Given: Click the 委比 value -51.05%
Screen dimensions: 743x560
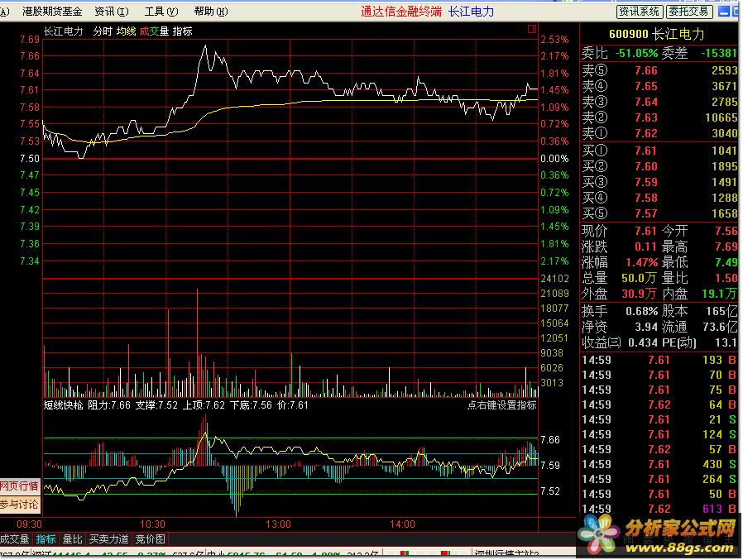Looking at the screenshot, I should pyautogui.click(x=636, y=53).
